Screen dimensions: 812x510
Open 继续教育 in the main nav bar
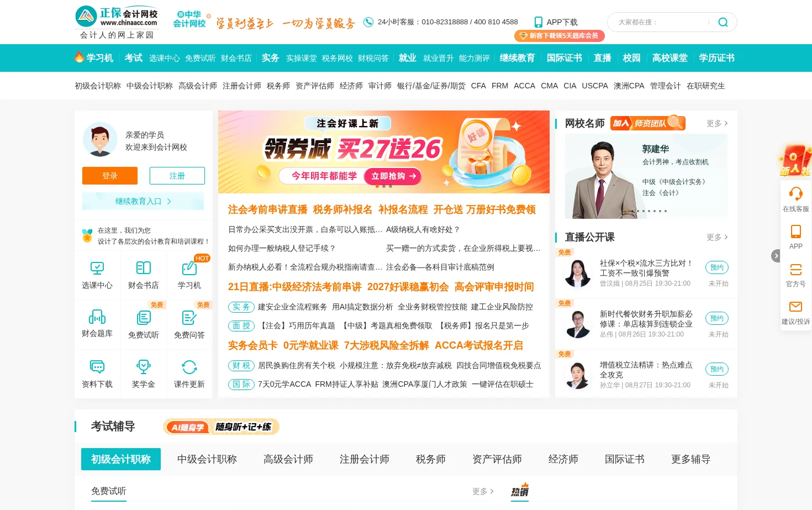tap(518, 58)
